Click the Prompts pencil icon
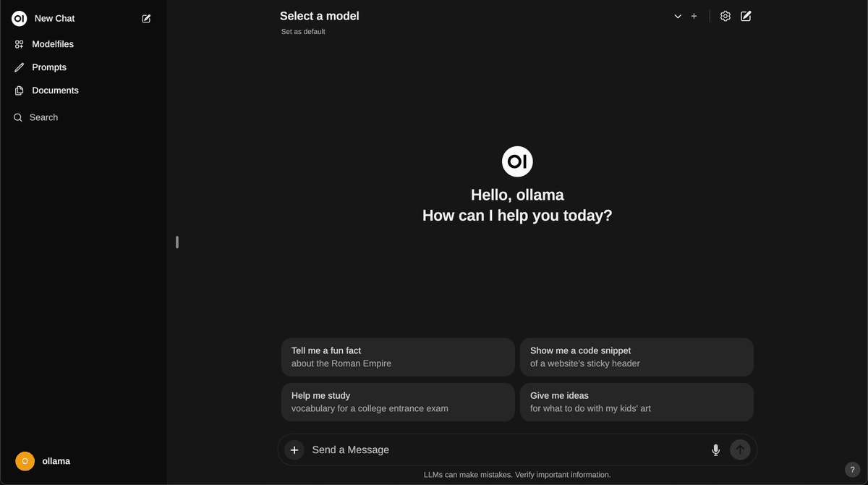Image resolution: width=868 pixels, height=485 pixels. [20, 67]
